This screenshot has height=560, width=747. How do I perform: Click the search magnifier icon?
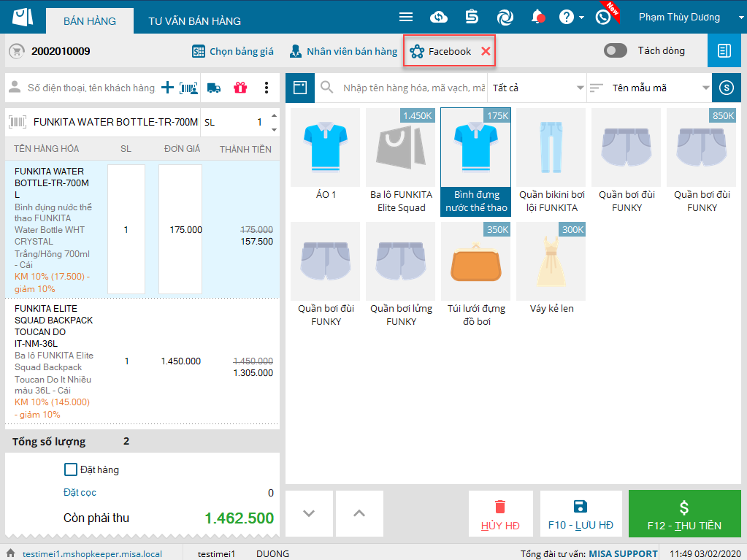(327, 87)
